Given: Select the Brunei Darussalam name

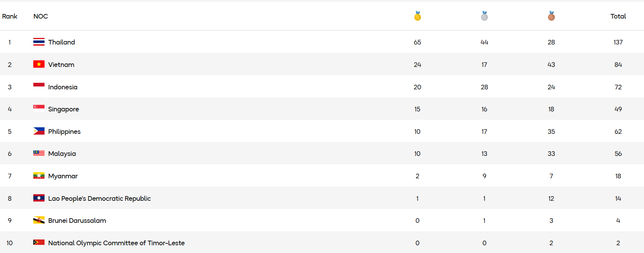Looking at the screenshot, I should coord(77,221).
